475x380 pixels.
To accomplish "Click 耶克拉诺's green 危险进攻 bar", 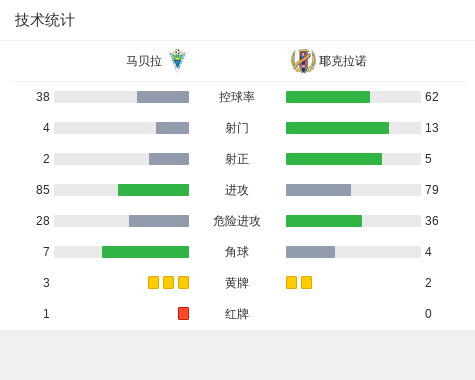I will pos(324,221).
